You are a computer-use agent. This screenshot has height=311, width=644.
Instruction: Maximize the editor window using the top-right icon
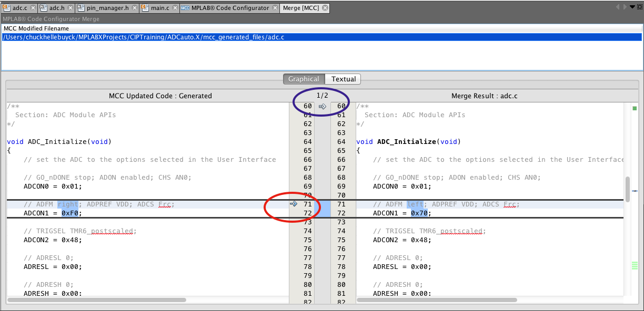pos(639,7)
